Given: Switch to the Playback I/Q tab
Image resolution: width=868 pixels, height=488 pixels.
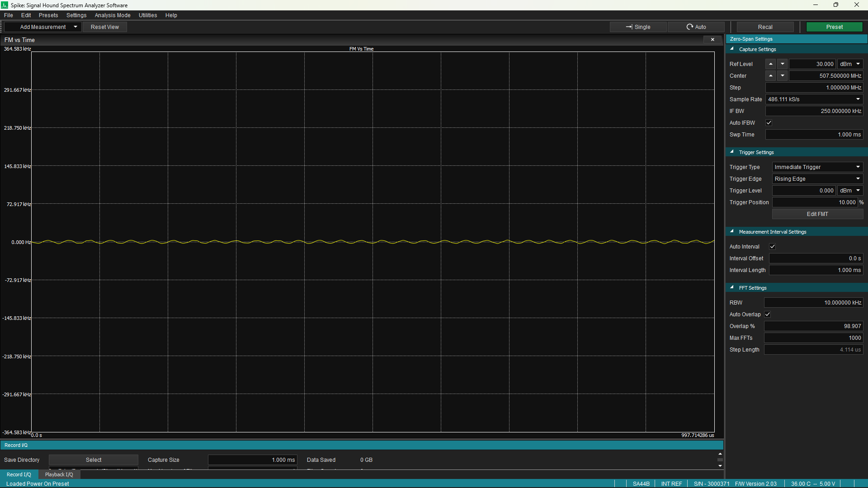Looking at the screenshot, I should coord(59,474).
